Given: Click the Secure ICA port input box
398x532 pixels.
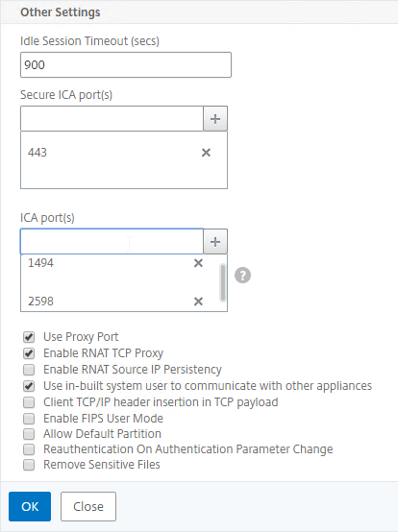Looking at the screenshot, I should click(112, 119).
